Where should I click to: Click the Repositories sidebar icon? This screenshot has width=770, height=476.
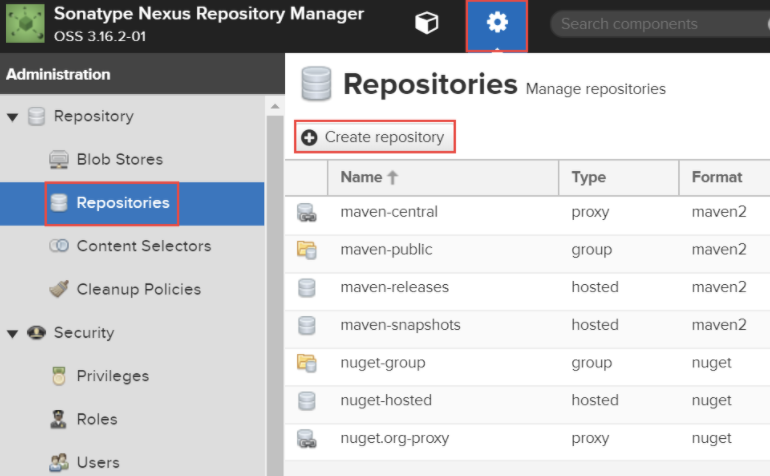click(59, 203)
